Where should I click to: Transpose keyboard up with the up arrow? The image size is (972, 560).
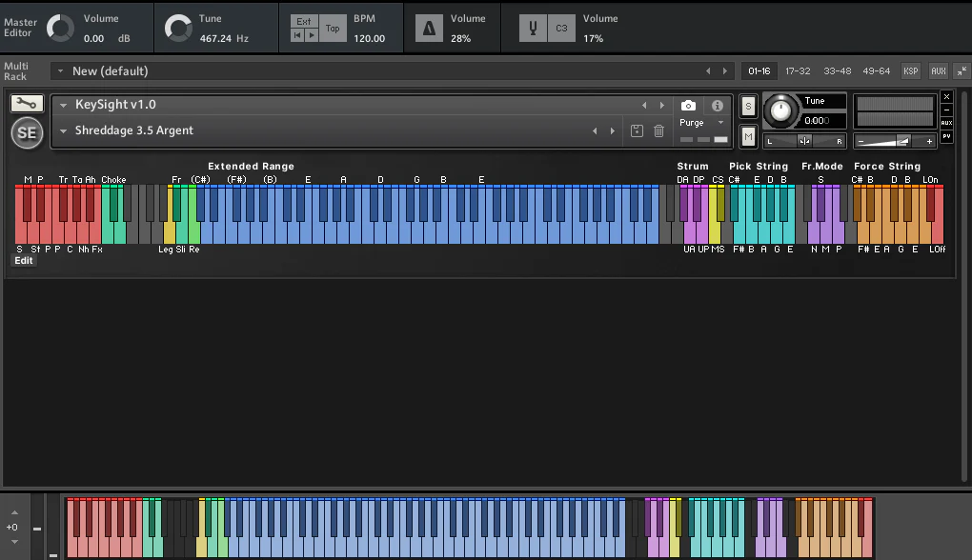pyautogui.click(x=15, y=513)
